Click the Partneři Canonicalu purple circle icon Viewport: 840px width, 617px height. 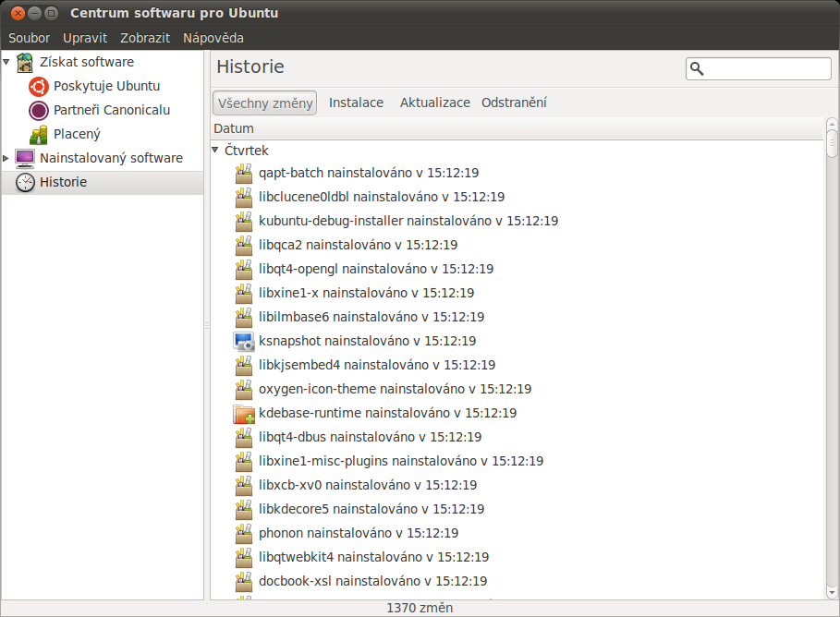tap(38, 110)
